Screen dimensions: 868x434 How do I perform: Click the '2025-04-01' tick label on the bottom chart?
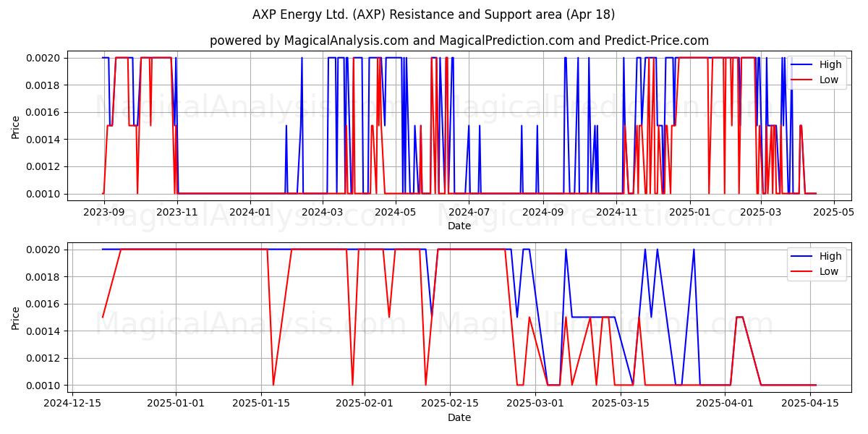(x=724, y=404)
